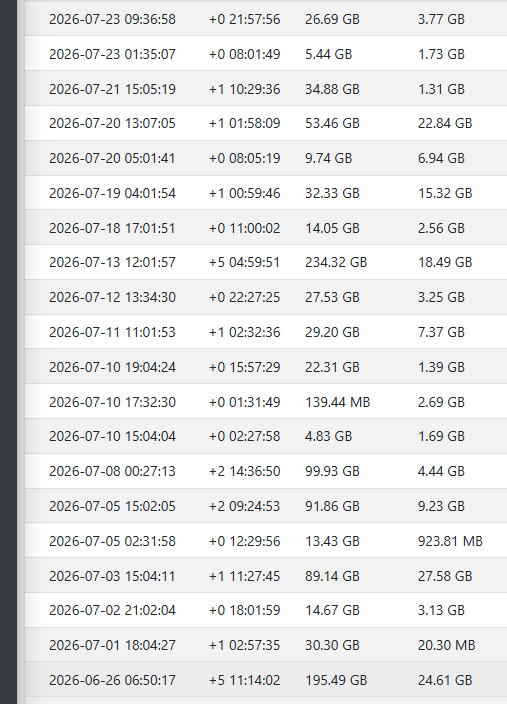Click the duration +0 18:01:59
507x704 pixels.
point(244,610)
